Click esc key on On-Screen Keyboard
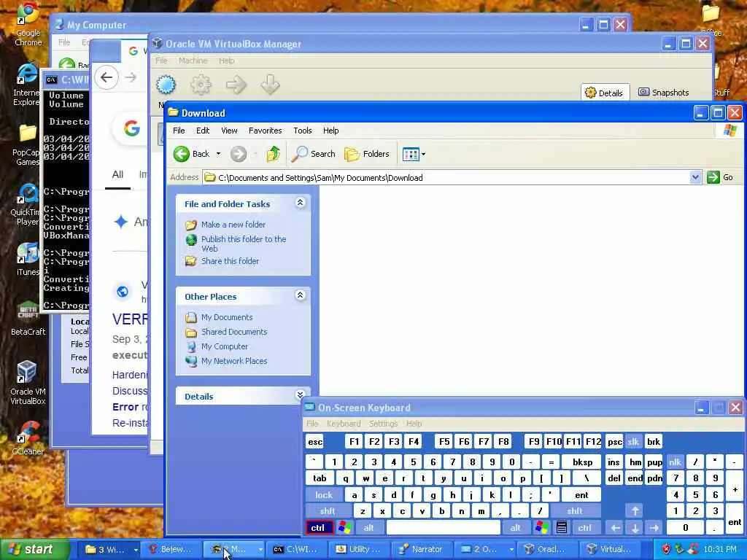Image resolution: width=747 pixels, height=560 pixels. point(314,442)
